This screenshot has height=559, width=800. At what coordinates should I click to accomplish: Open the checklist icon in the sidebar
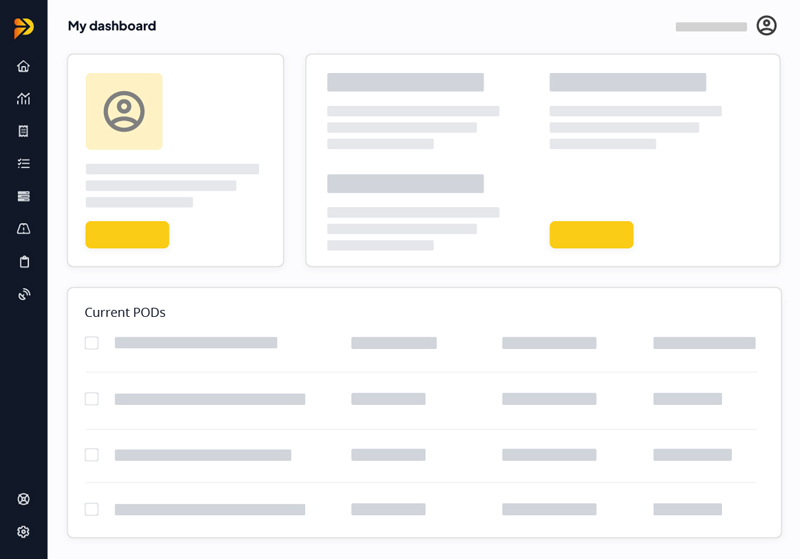pyautogui.click(x=24, y=164)
